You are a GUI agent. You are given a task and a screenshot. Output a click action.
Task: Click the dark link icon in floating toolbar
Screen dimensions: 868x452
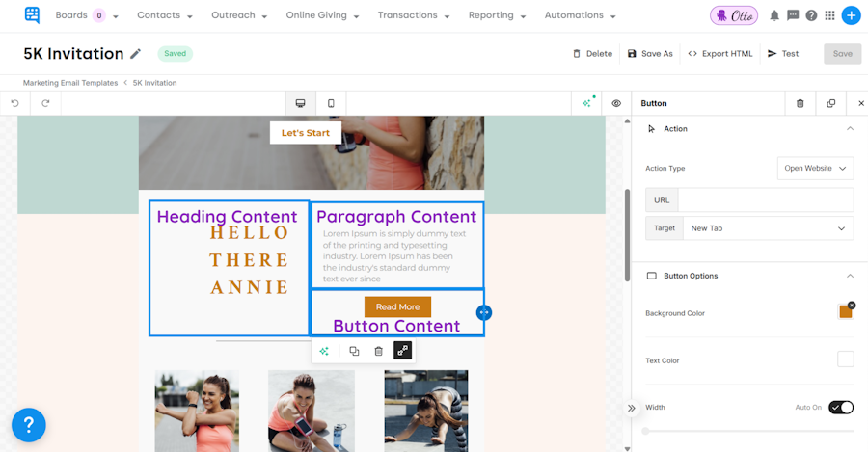[402, 350]
